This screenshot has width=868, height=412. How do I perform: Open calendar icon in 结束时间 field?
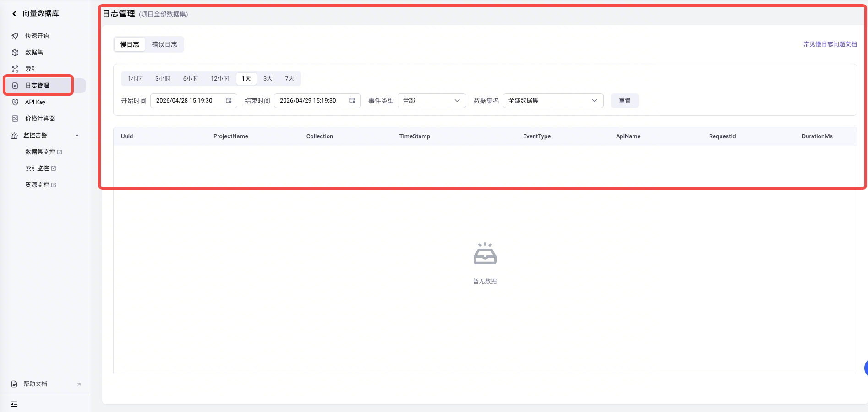(x=352, y=101)
